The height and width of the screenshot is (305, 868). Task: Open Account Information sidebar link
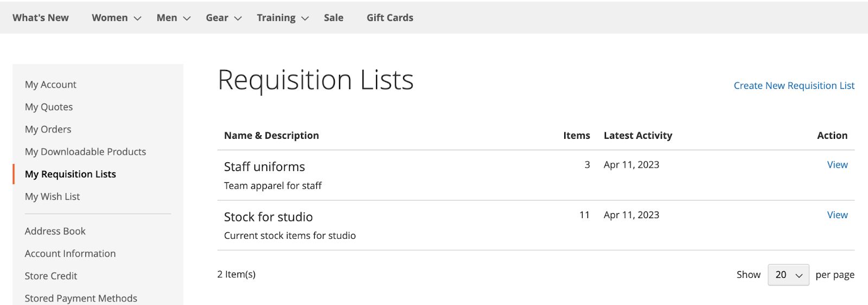tap(70, 253)
